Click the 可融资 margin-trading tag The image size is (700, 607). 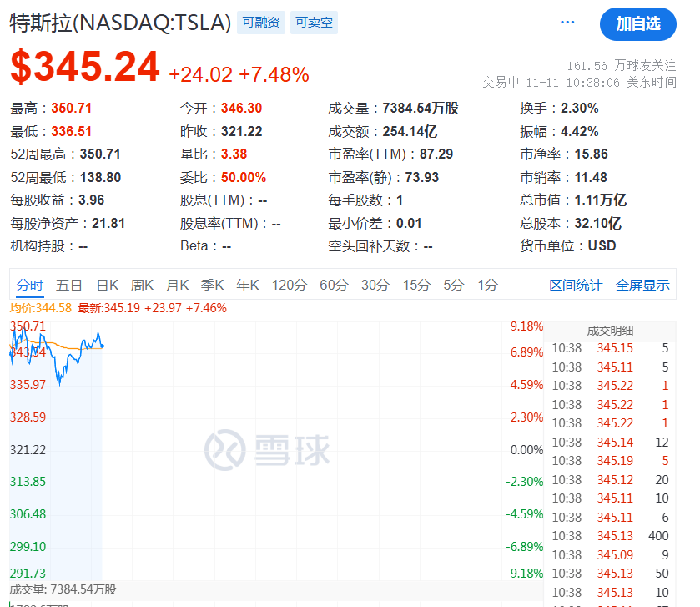260,23
